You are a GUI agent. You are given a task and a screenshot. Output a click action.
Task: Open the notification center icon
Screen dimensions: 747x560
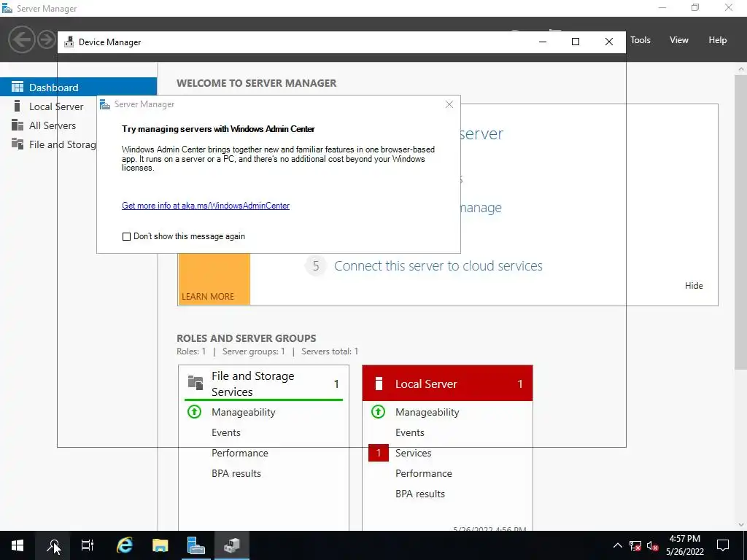(723, 545)
